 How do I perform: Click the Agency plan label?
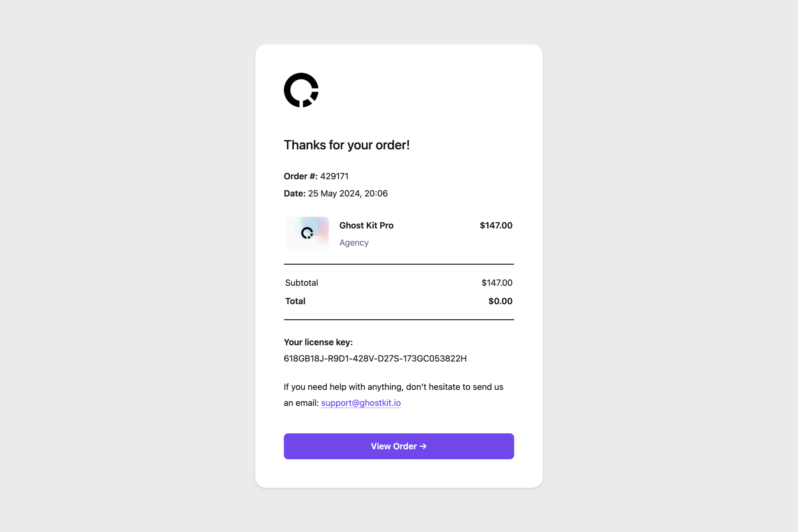(x=353, y=243)
